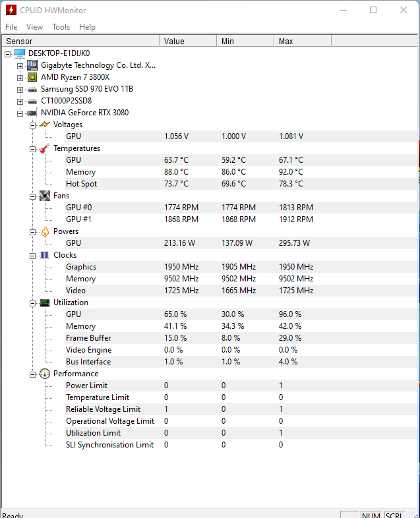
Task: Select the DESKTOP-E1DIJK0 computer icon
Action: (x=20, y=53)
